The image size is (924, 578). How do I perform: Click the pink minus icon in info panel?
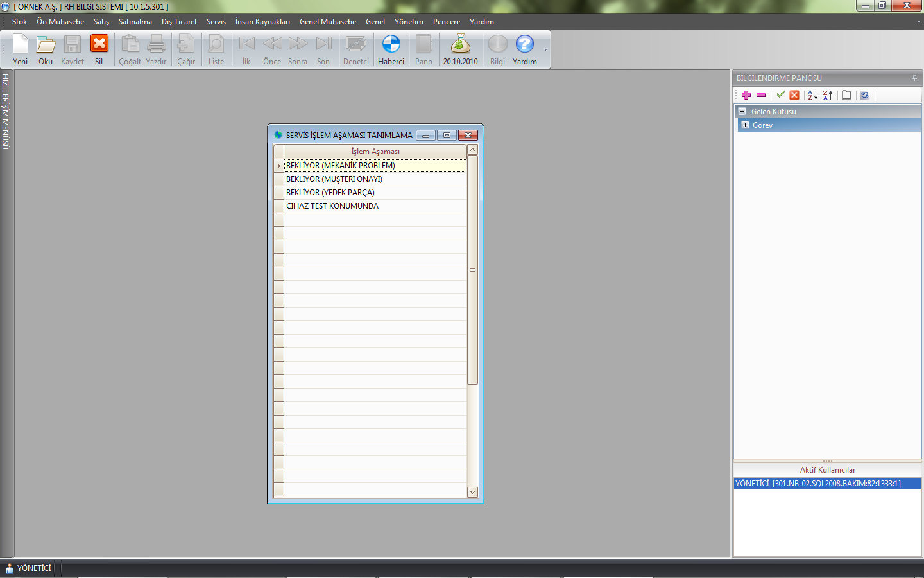761,95
